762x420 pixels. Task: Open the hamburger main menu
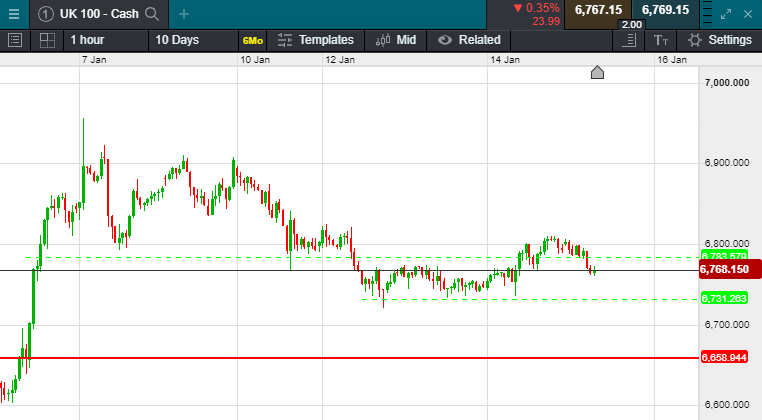(14, 14)
